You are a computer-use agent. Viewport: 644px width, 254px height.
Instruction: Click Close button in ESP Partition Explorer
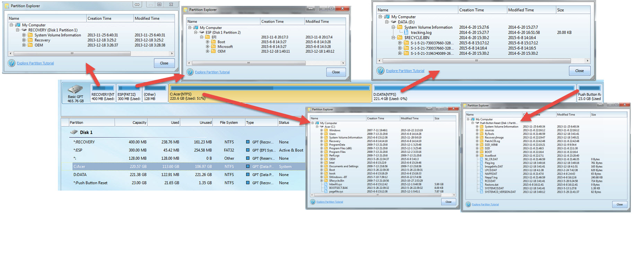pyautogui.click(x=336, y=72)
